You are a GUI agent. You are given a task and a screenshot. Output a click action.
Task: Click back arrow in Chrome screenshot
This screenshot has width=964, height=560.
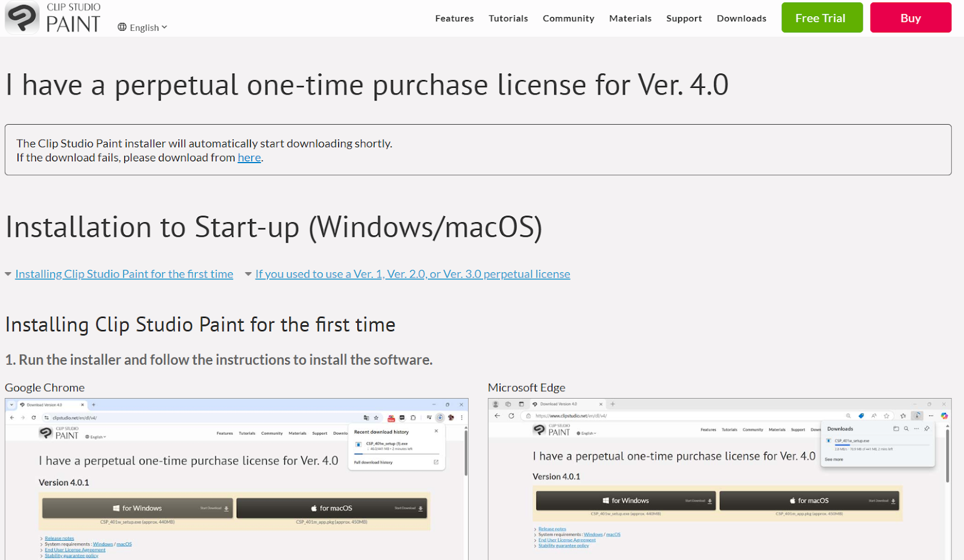tap(12, 417)
